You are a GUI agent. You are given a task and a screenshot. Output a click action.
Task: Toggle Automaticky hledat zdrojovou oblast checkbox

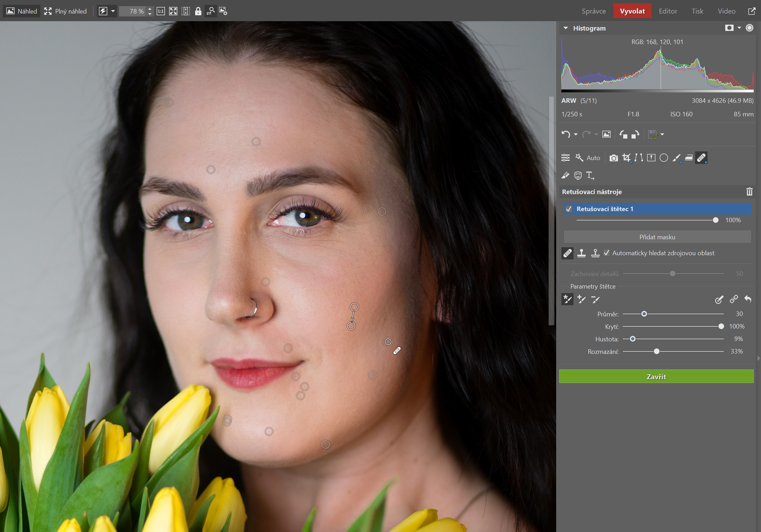coord(607,253)
